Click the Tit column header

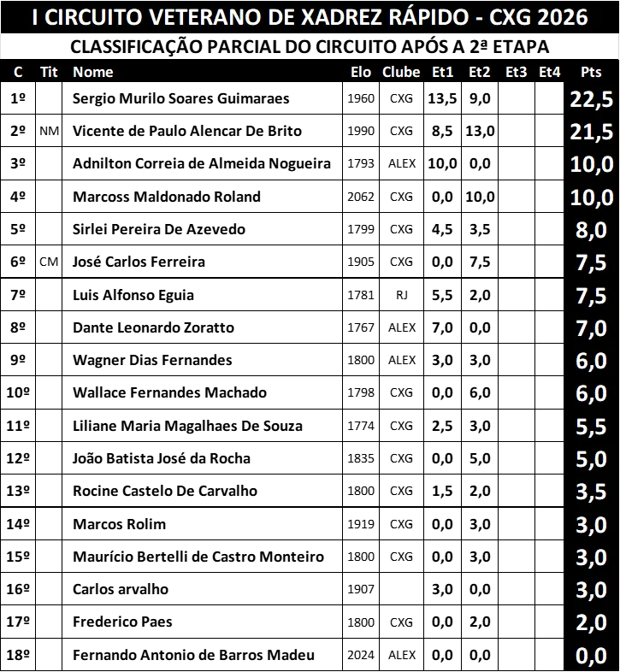click(x=49, y=73)
